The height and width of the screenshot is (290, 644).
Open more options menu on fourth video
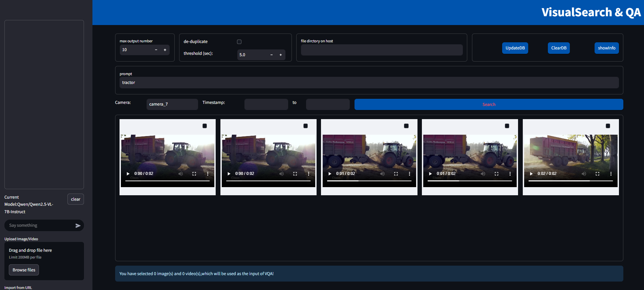pos(510,174)
